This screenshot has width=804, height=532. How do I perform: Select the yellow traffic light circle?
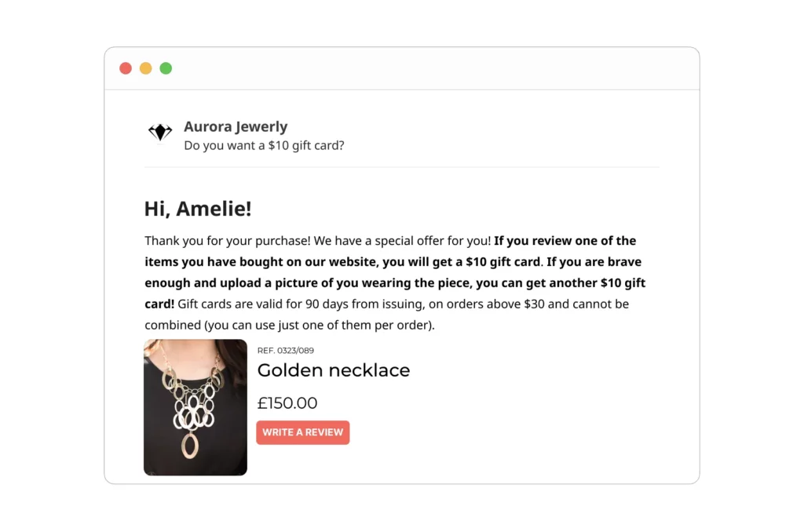[145, 68]
